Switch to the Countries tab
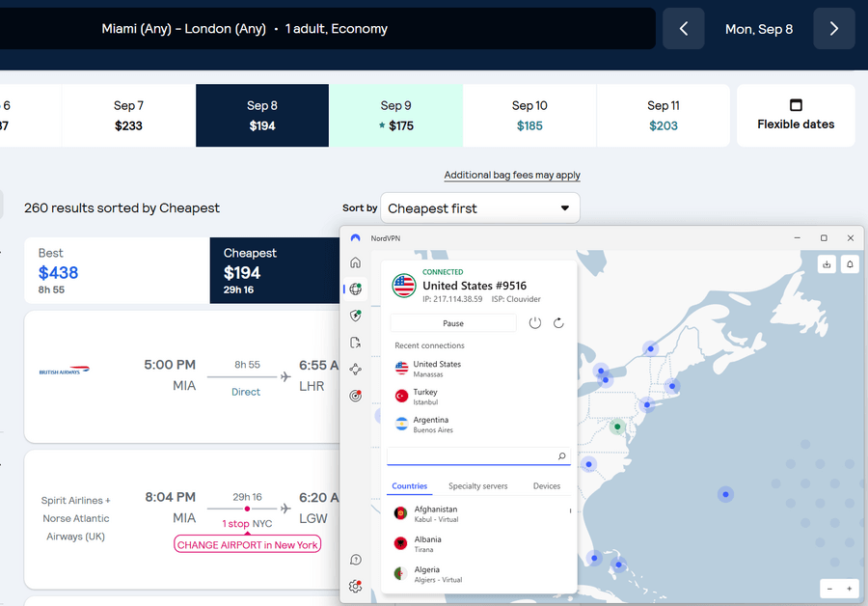 pos(410,485)
